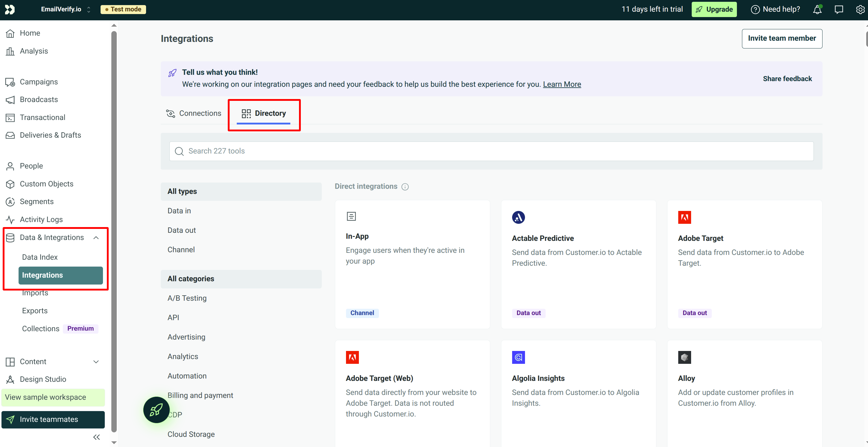The image size is (868, 447).
Task: Click the Share feedback button
Action: click(x=787, y=79)
